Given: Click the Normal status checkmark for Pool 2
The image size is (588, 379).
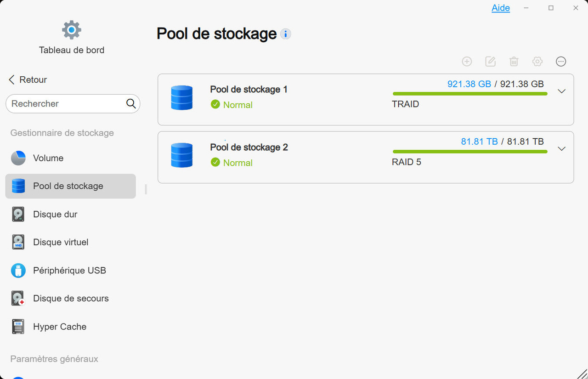Looking at the screenshot, I should [x=215, y=162].
